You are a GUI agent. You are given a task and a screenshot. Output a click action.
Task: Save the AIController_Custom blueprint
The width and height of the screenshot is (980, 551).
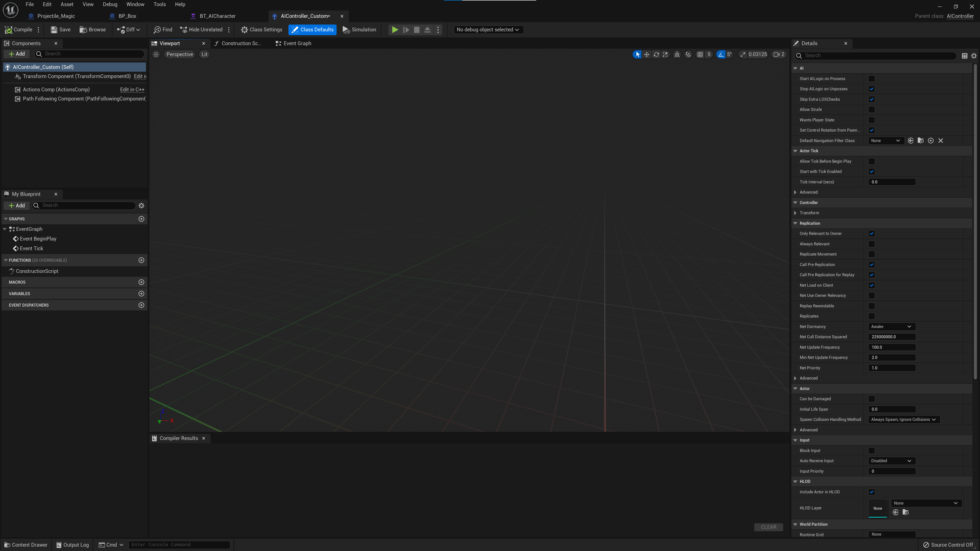pyautogui.click(x=60, y=30)
